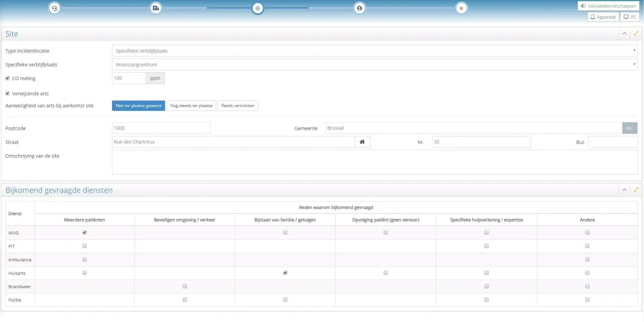This screenshot has height=322, width=644.
Task: Open the Specifieke verblijfplaats dropdown
Action: [x=374, y=65]
